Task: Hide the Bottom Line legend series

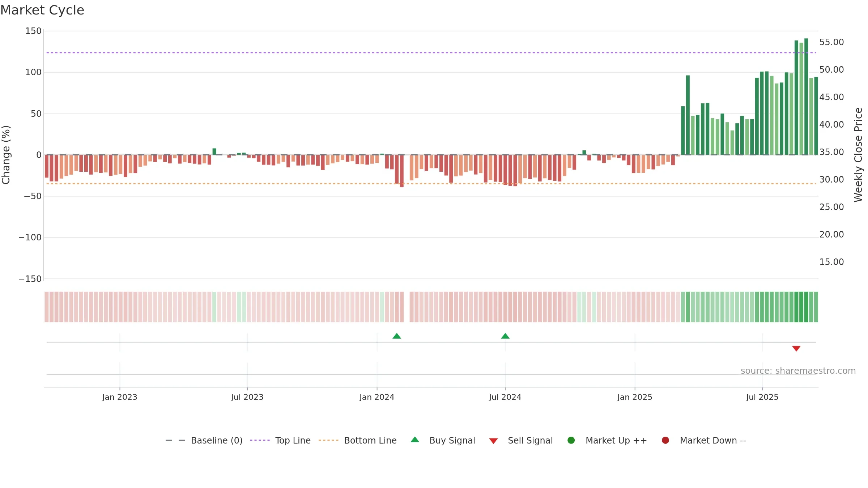Action: point(358,440)
